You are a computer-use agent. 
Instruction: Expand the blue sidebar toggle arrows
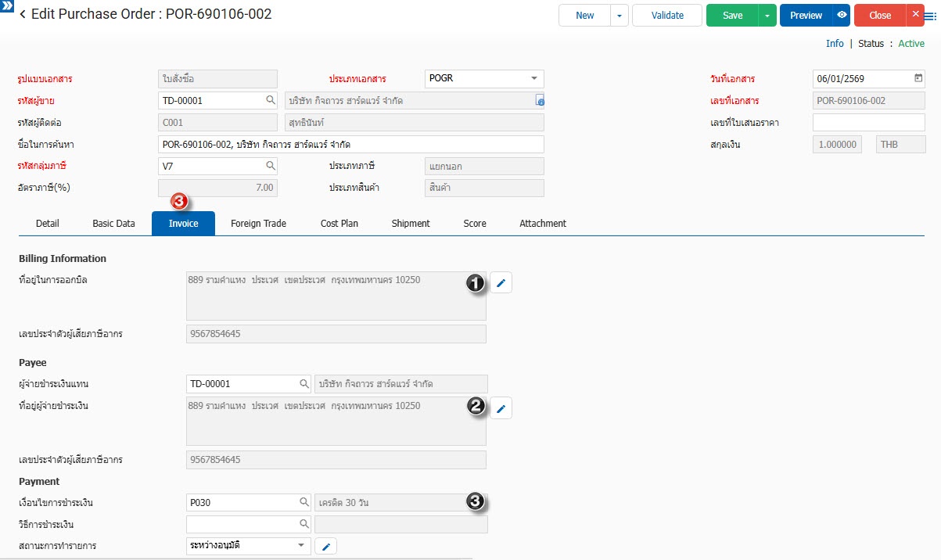click(x=7, y=5)
